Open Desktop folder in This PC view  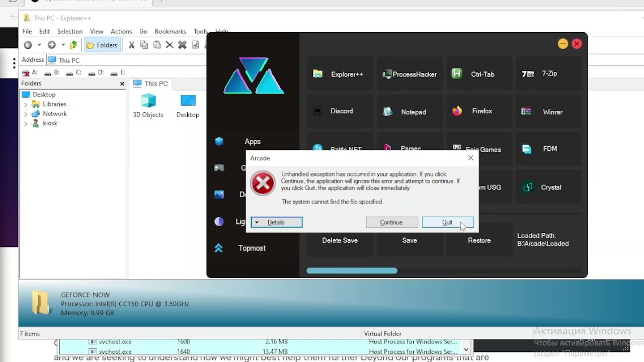click(188, 106)
